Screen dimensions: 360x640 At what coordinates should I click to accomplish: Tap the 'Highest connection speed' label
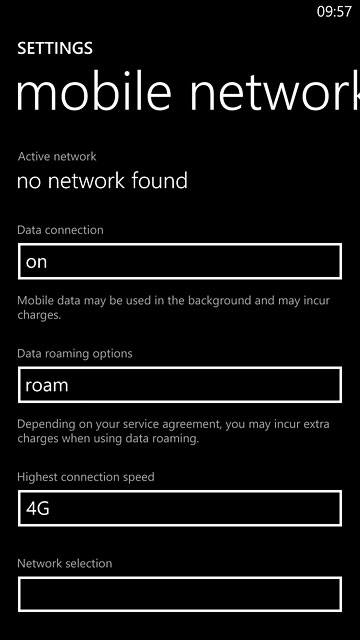coord(86,477)
